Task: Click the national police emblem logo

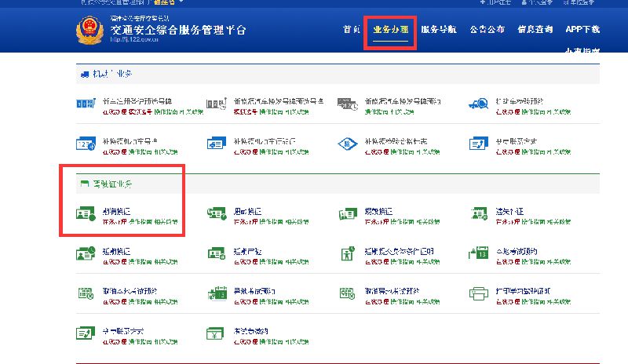Action: pos(89,30)
